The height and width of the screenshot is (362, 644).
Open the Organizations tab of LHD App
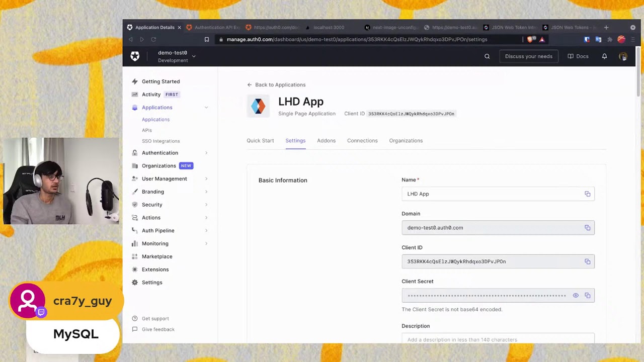tap(406, 141)
